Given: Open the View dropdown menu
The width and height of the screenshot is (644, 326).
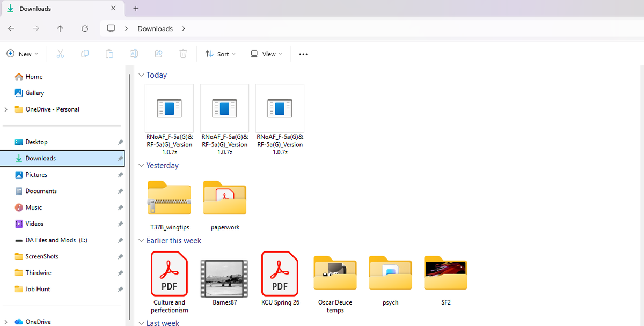Looking at the screenshot, I should (x=266, y=54).
